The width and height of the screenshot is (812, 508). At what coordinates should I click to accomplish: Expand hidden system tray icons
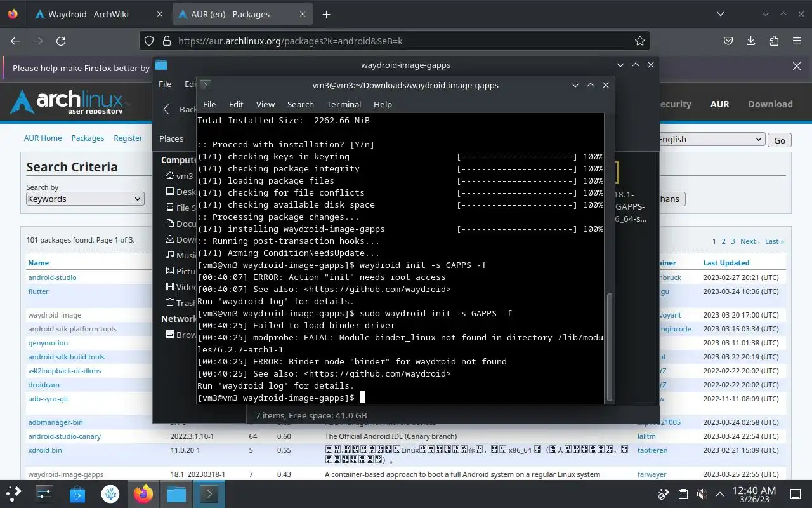pos(720,494)
